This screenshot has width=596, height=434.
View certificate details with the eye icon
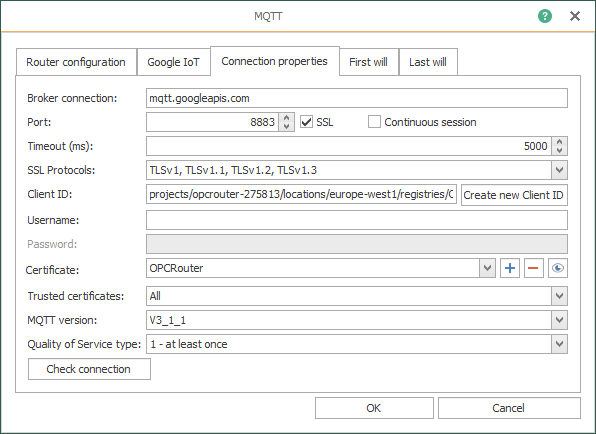558,268
